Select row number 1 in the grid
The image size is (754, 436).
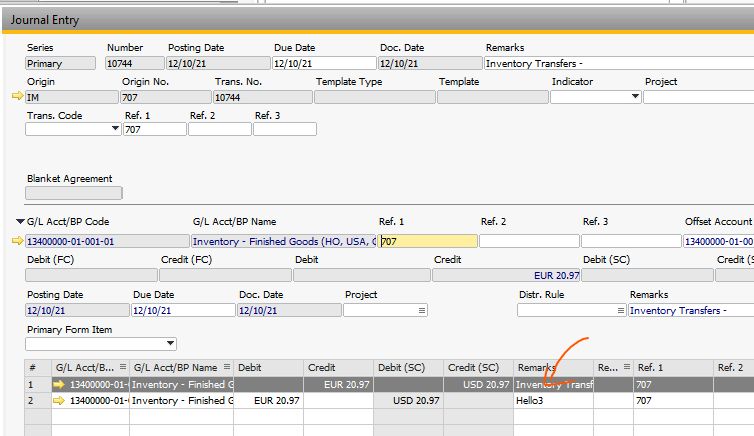(33, 384)
